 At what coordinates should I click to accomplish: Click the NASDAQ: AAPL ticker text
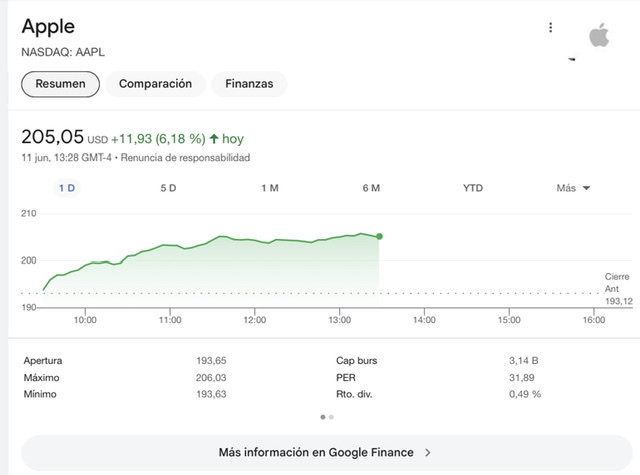point(63,52)
